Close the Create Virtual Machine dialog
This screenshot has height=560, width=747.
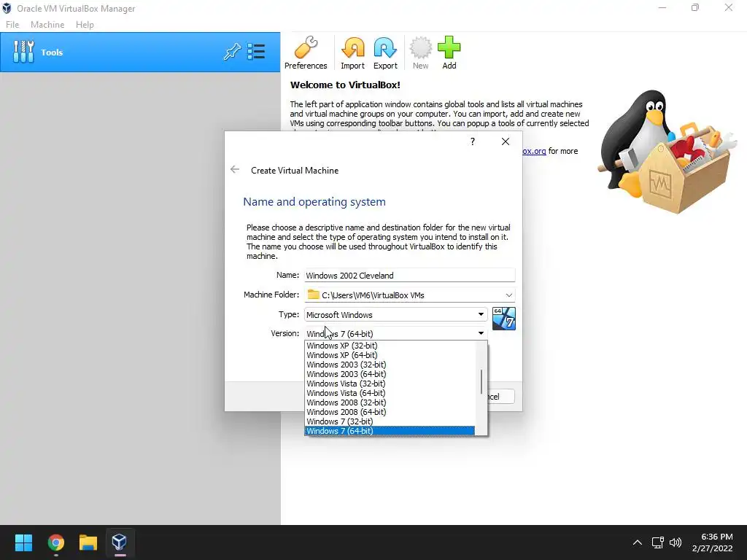[506, 141]
